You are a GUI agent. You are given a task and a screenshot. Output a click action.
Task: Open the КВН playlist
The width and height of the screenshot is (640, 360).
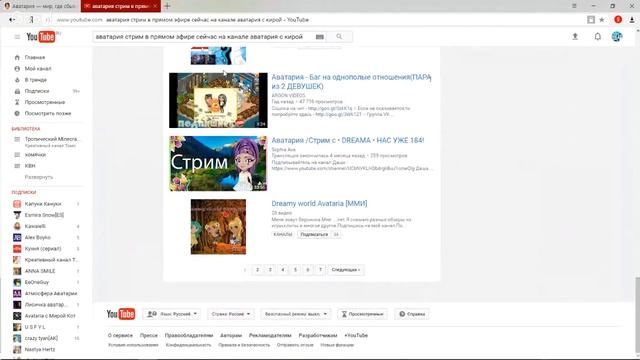30,166
